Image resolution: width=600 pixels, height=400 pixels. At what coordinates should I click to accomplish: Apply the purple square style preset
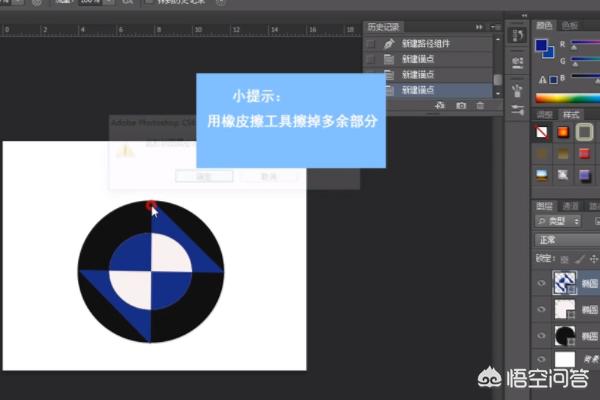coord(584,176)
